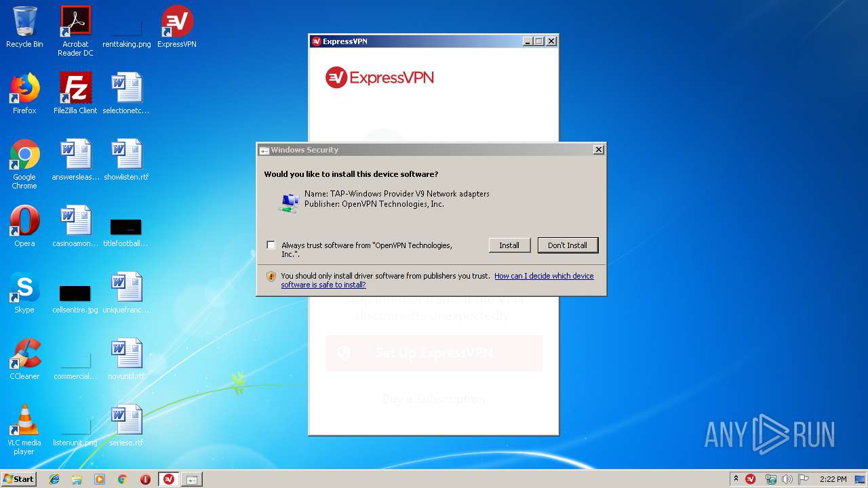
Task: Open ExpressVPN desktop shortcut
Action: click(177, 27)
